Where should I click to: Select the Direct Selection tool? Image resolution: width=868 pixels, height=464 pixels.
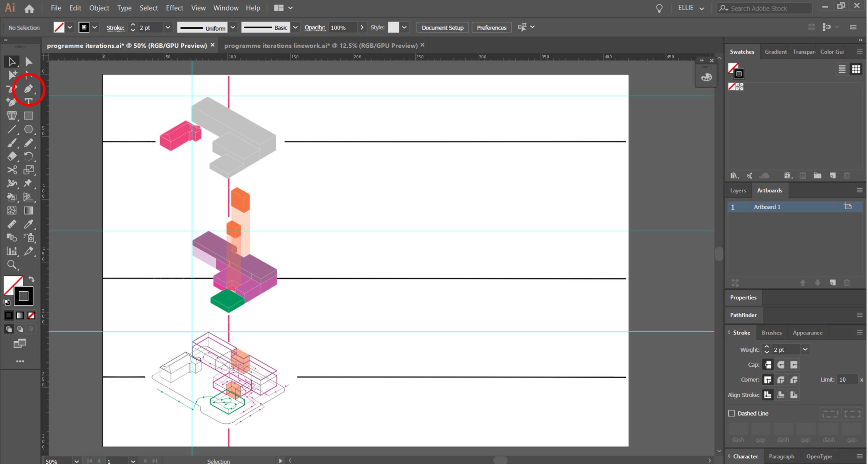(x=28, y=62)
